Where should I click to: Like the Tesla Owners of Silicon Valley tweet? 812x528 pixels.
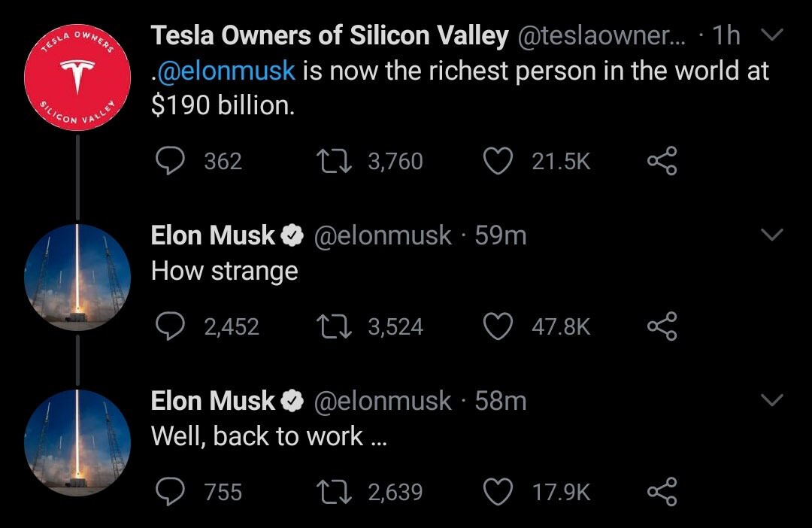498,161
